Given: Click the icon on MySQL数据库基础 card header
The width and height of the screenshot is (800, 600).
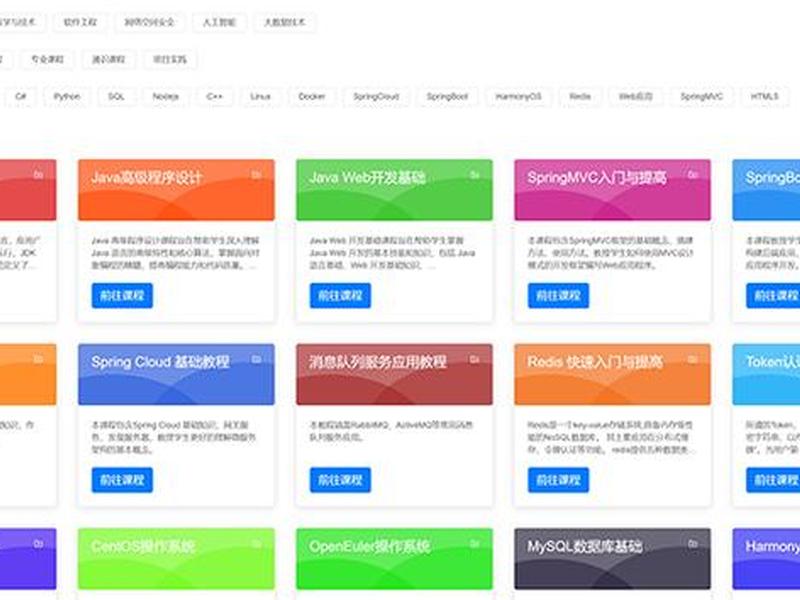Looking at the screenshot, I should 692,544.
